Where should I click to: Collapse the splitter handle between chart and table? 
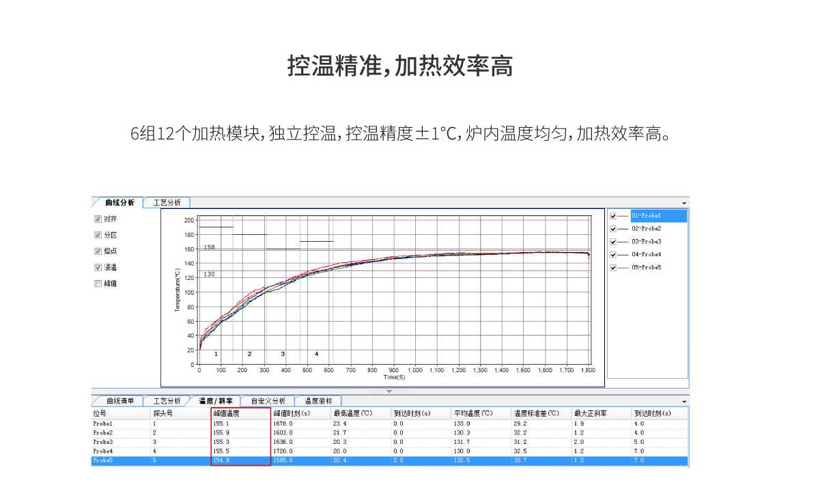(x=389, y=391)
